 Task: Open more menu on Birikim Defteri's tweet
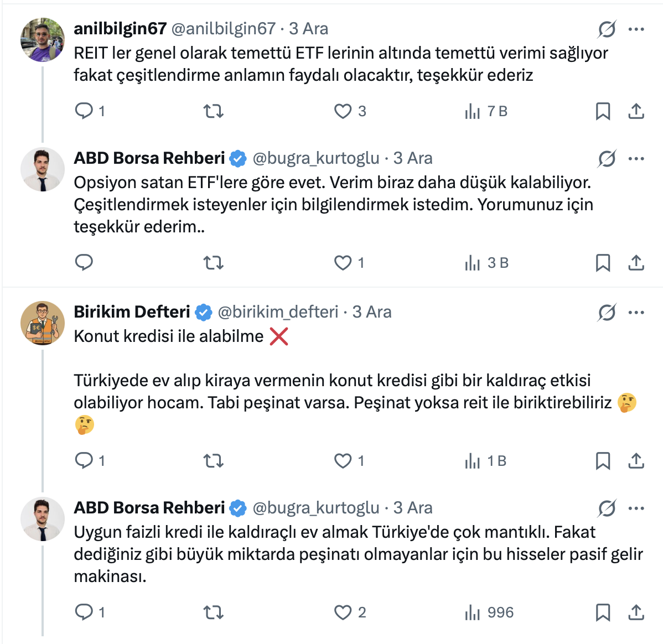tap(636, 313)
